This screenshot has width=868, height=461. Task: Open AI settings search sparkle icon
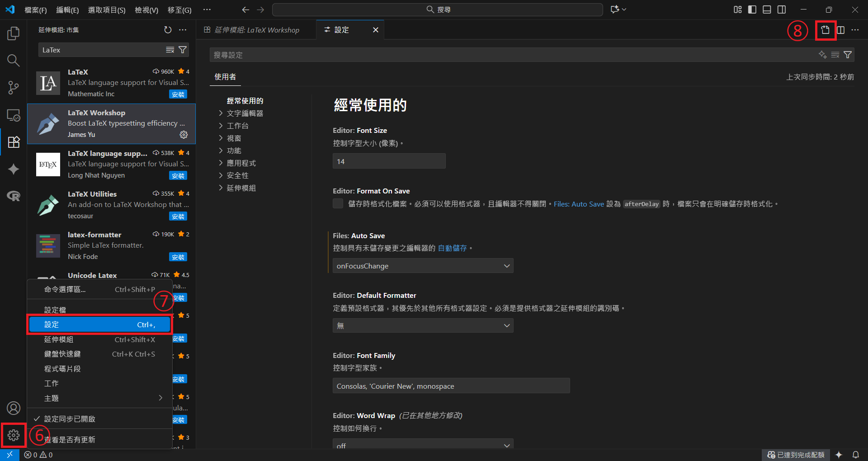click(823, 55)
